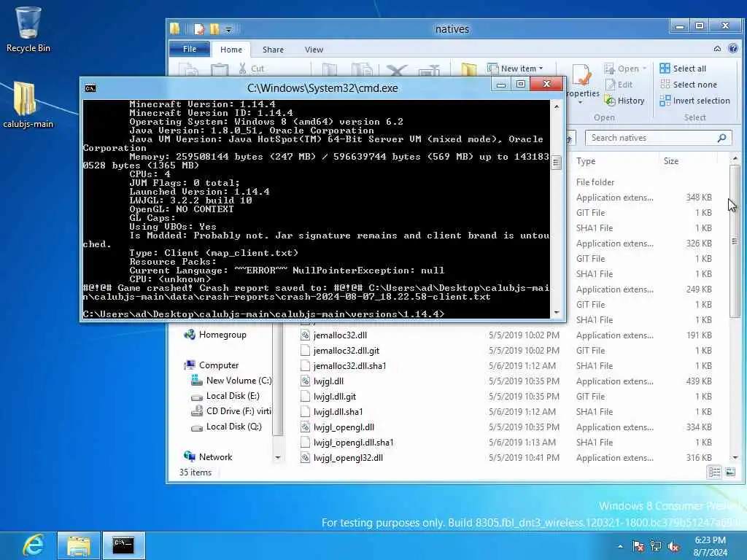Switch to the View ribbon tab
The image size is (747, 560).
[314, 49]
